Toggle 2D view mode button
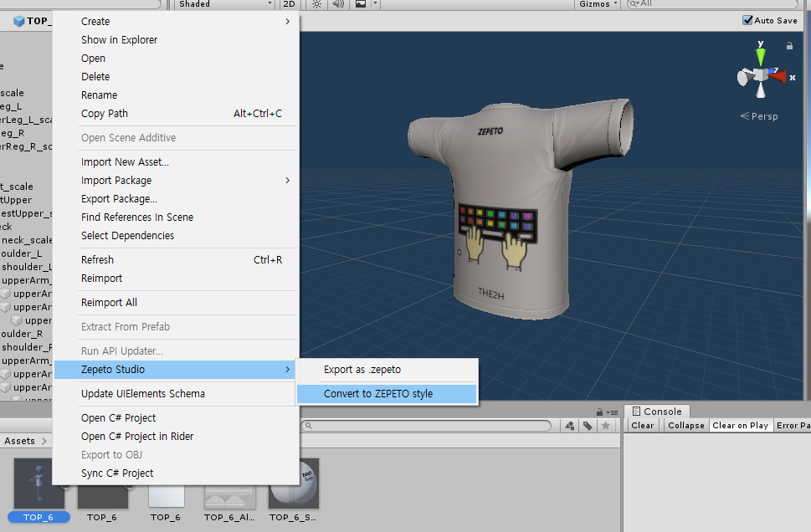The image size is (811, 532). (x=289, y=4)
